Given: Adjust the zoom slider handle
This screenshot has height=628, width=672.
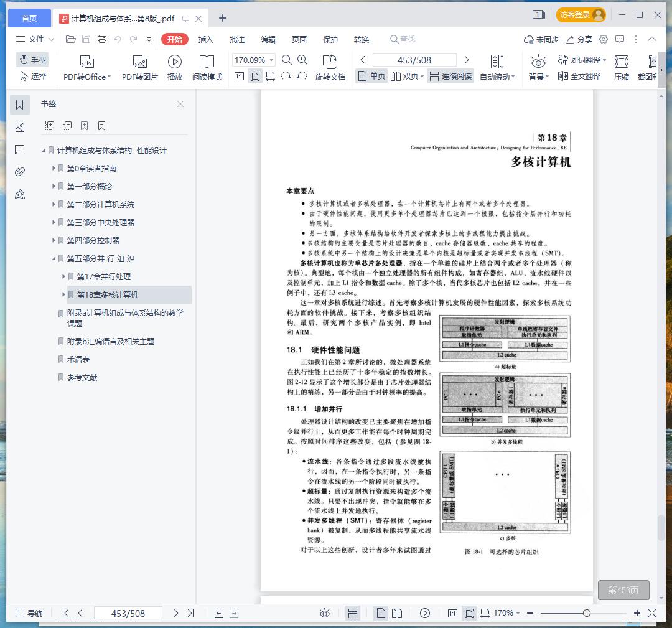Looking at the screenshot, I should click(587, 614).
